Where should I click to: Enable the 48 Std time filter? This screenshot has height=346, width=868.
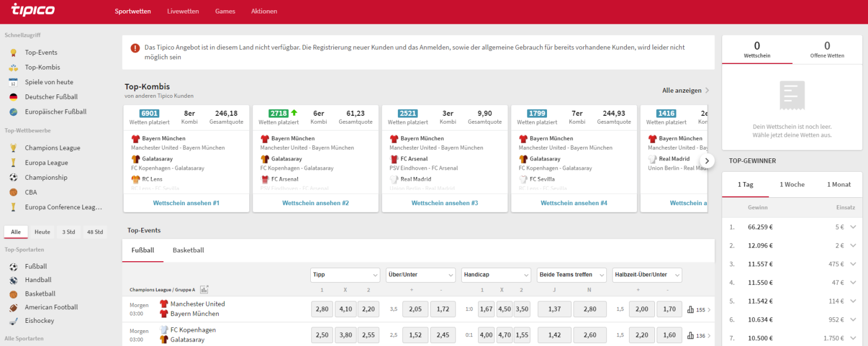click(94, 232)
